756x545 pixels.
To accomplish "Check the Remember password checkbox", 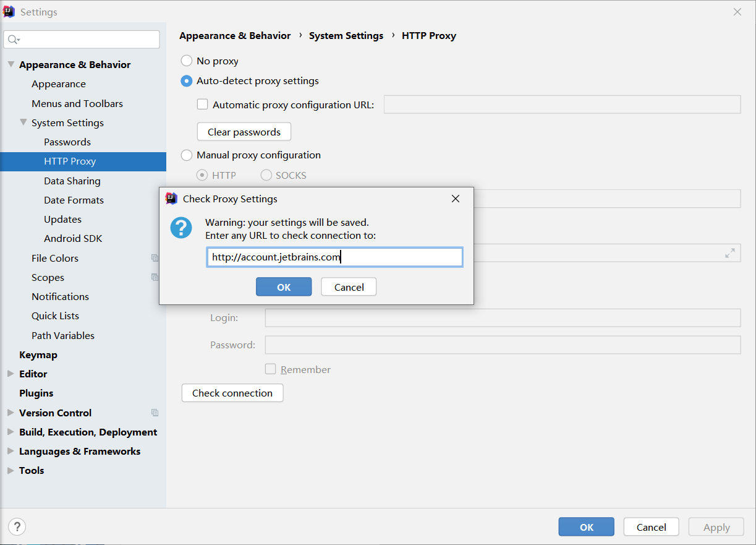I will pos(270,369).
